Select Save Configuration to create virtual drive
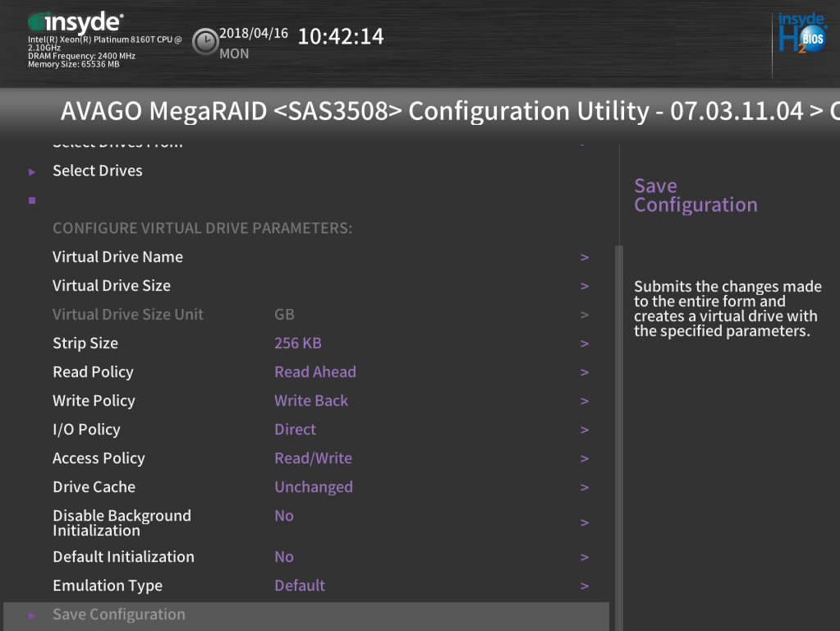Viewport: 840px width, 631px height. [x=119, y=615]
